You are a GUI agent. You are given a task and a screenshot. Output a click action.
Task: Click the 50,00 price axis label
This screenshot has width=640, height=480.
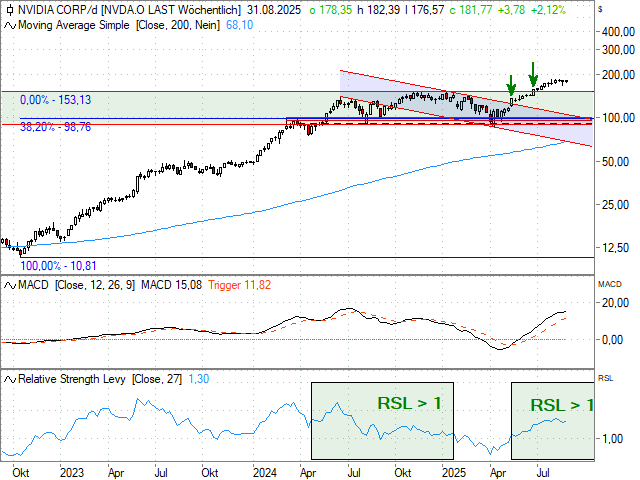point(615,162)
